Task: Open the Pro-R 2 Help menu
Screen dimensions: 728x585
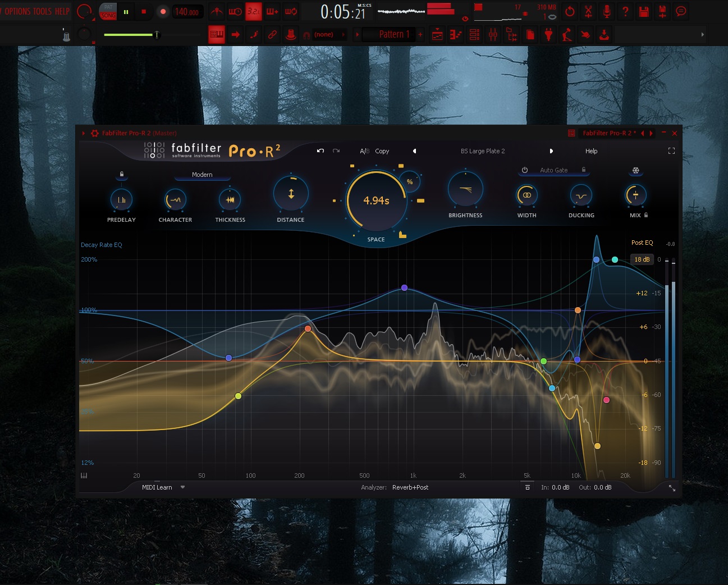Action: [591, 151]
